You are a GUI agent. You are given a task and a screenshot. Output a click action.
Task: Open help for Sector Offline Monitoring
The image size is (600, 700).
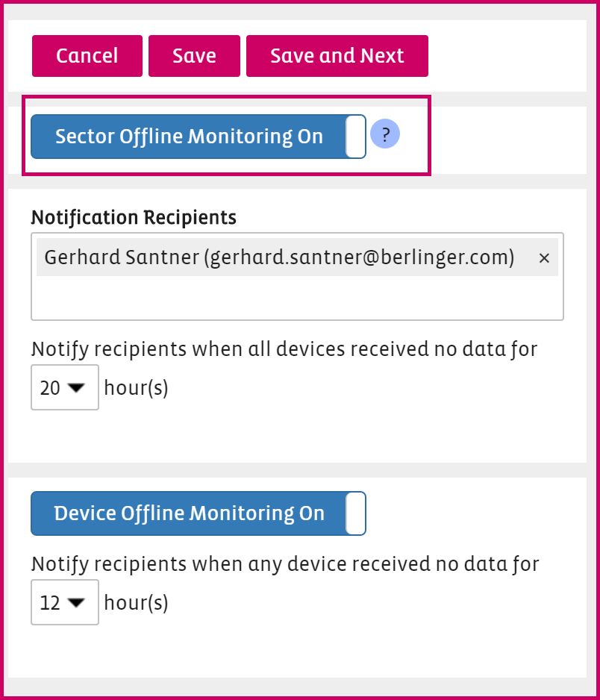click(385, 134)
